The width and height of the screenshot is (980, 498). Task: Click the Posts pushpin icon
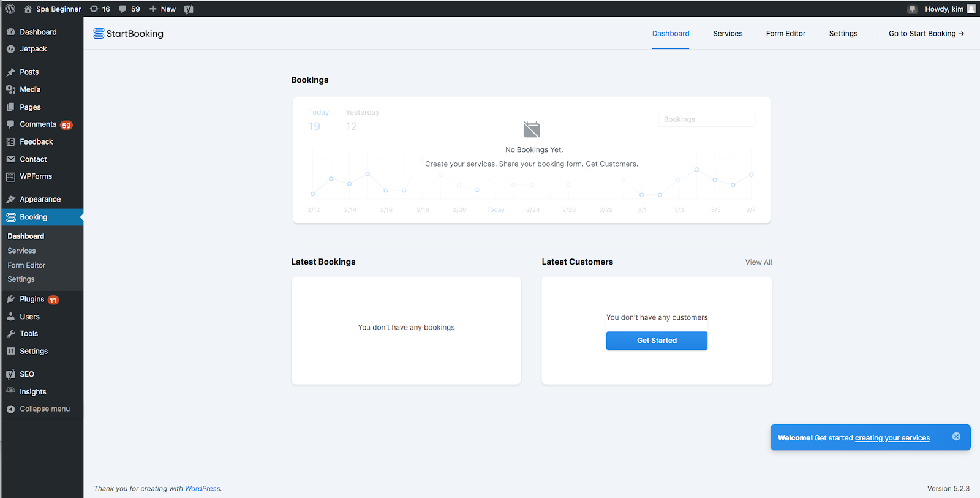pyautogui.click(x=11, y=72)
